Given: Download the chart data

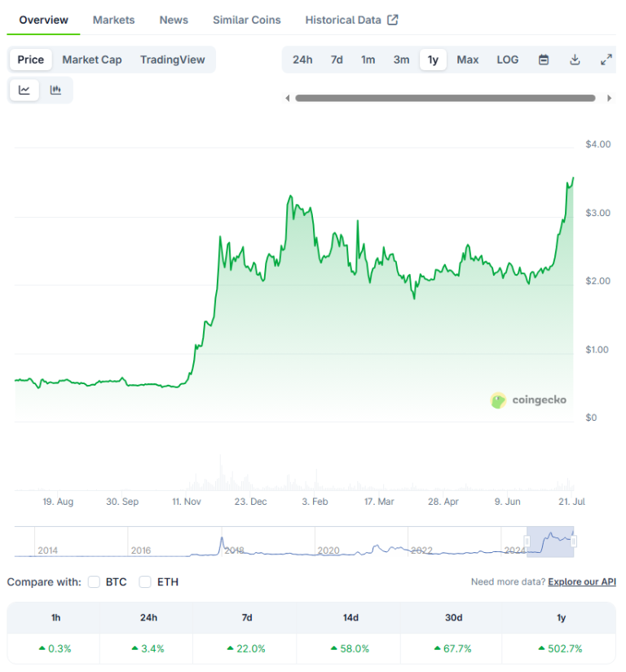Looking at the screenshot, I should [x=574, y=59].
